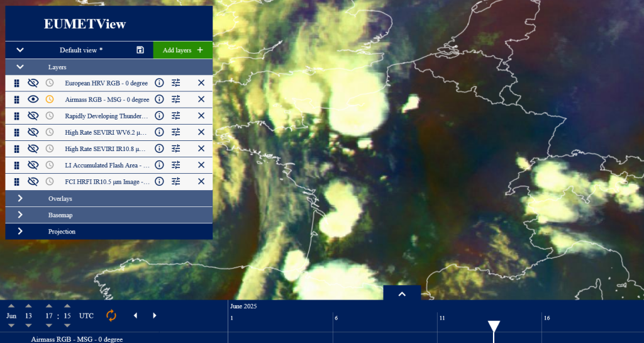Screen dimensions: 644x343
Task: Open settings sliders for SEVIRI WV6.2 layer
Action: pyautogui.click(x=176, y=132)
